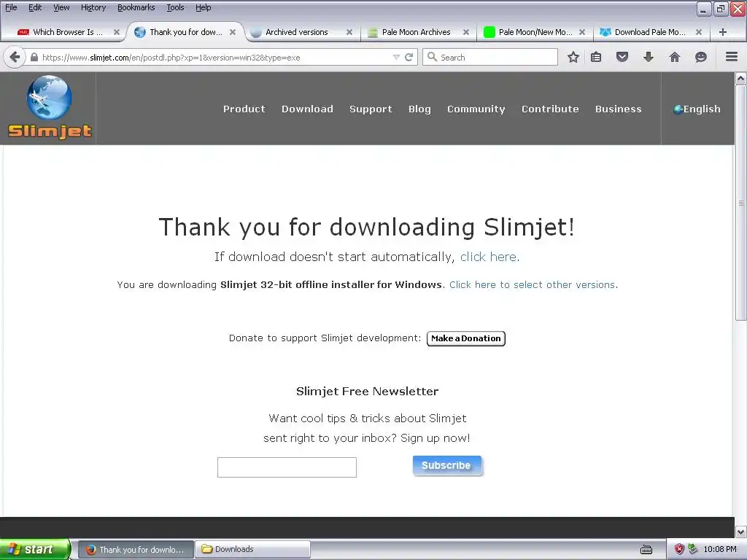
Task: Click the Subscribe button
Action: click(x=447, y=465)
